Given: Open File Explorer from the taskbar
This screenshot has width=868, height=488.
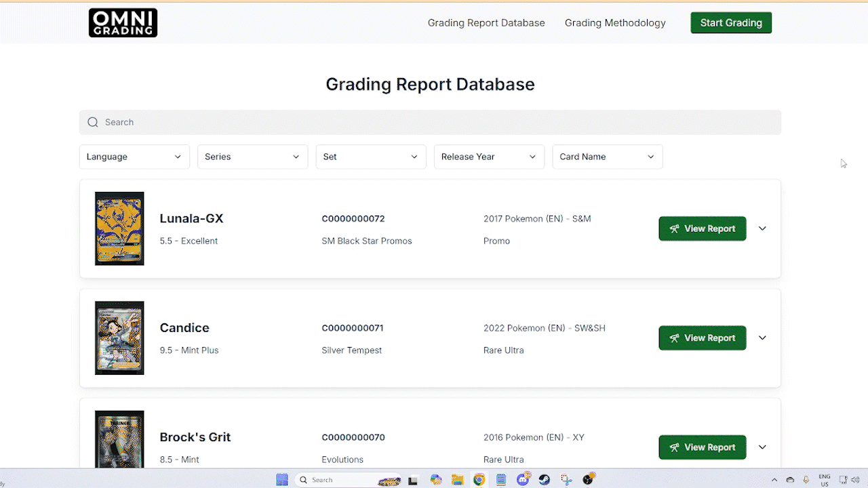Looking at the screenshot, I should 458,480.
